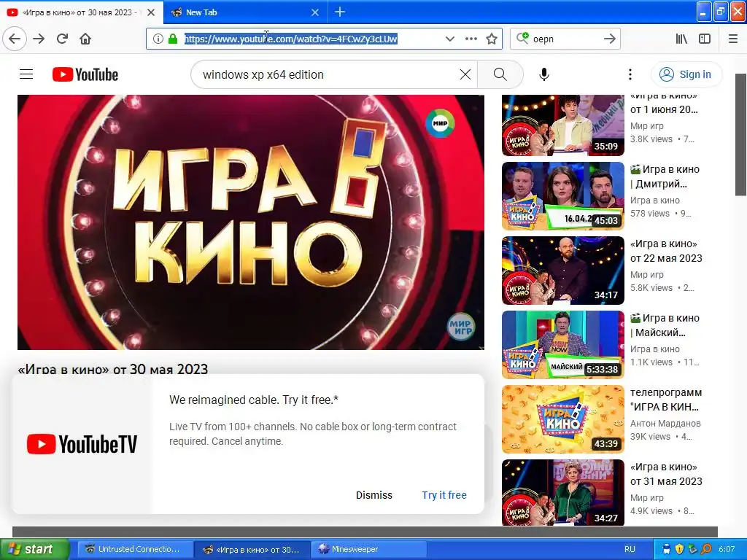This screenshot has width=747, height=560.
Task: Go forward with the browser forward arrow
Action: 39,39
